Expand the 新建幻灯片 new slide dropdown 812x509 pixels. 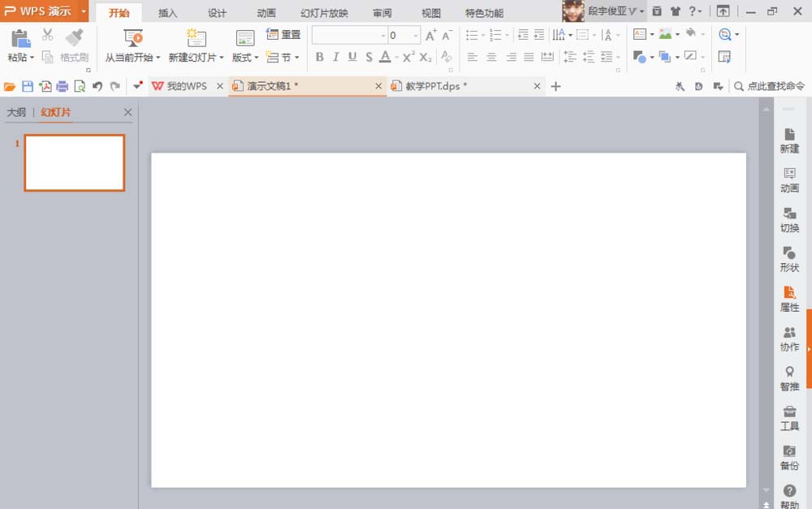pyautogui.click(x=196, y=58)
